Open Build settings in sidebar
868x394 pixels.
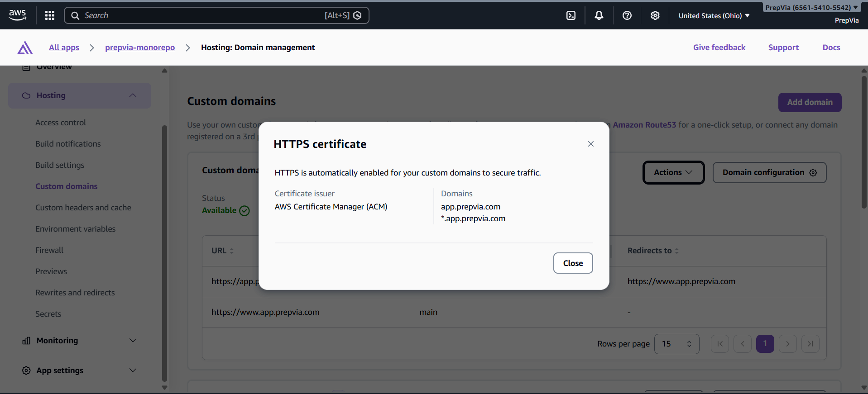pyautogui.click(x=60, y=165)
